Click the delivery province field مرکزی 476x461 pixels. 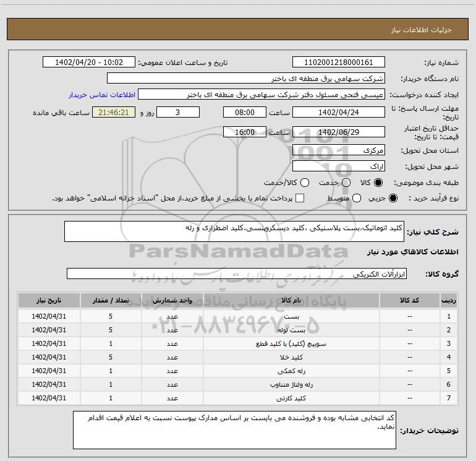tap(339, 150)
